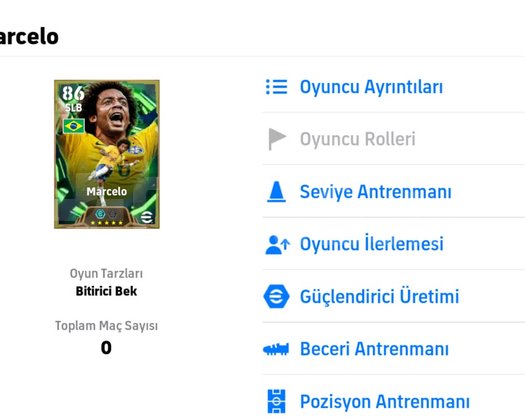Click the hexagon icon for Güçlendirici Üretimi
The height and width of the screenshot is (420, 525).
point(276,296)
